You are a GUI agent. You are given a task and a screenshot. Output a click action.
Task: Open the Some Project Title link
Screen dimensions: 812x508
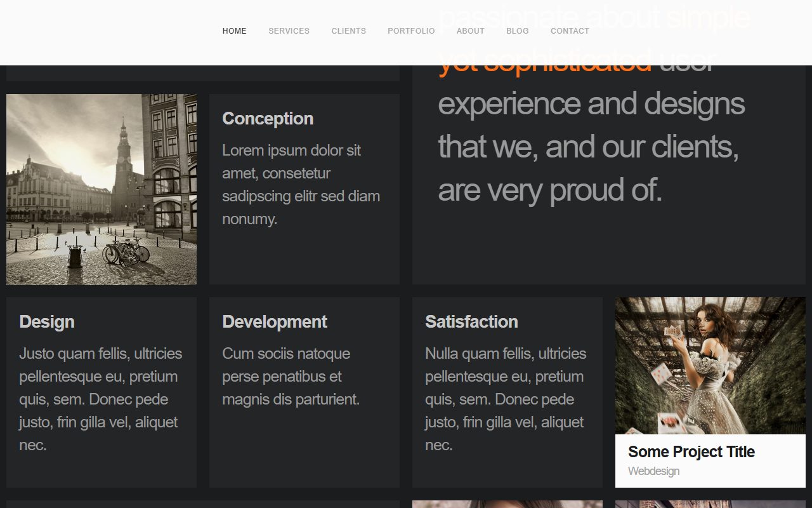click(691, 451)
